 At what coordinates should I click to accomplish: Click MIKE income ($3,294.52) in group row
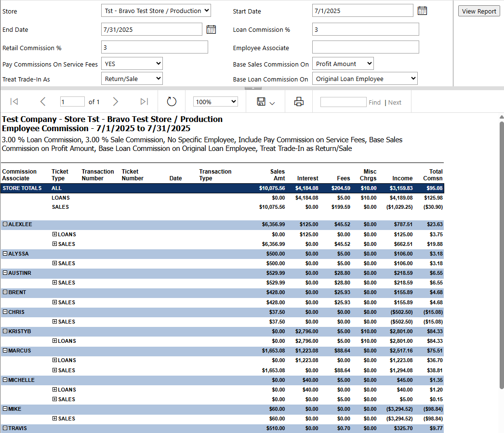click(x=399, y=409)
